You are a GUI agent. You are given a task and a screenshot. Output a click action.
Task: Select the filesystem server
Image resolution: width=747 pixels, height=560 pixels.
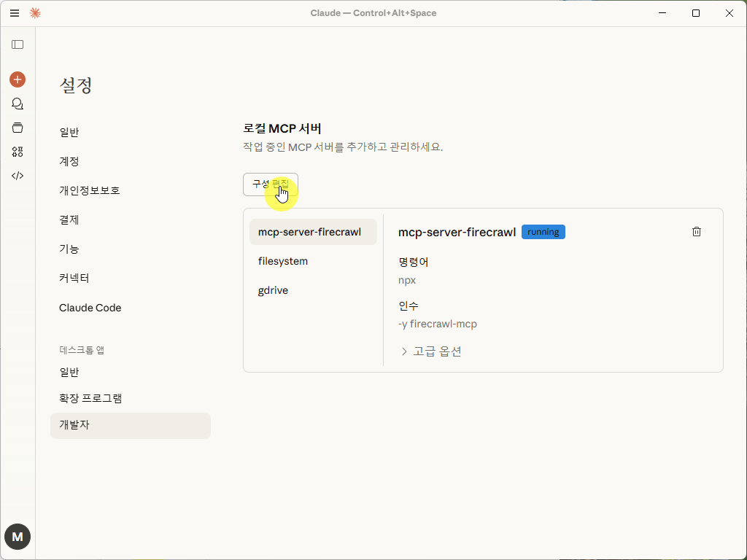[313, 261]
